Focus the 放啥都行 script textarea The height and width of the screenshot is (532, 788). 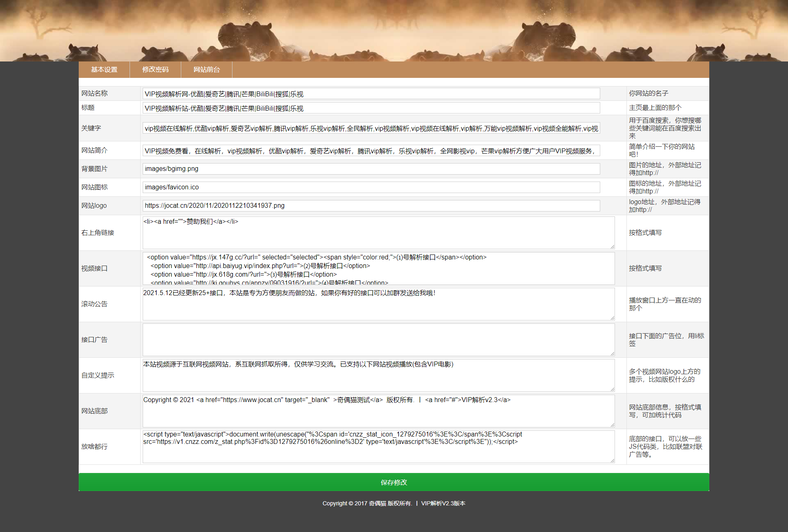pos(378,447)
